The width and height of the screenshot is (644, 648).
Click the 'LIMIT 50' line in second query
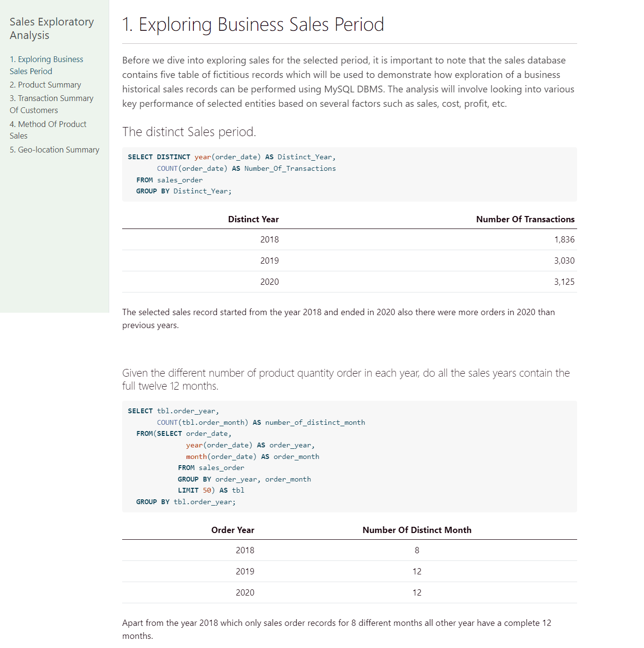pyautogui.click(x=211, y=490)
